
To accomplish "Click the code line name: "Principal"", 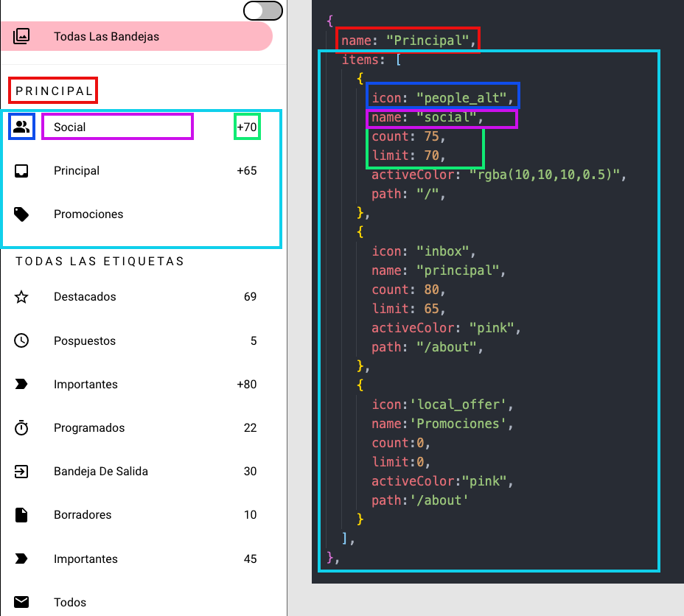I will tap(408, 41).
